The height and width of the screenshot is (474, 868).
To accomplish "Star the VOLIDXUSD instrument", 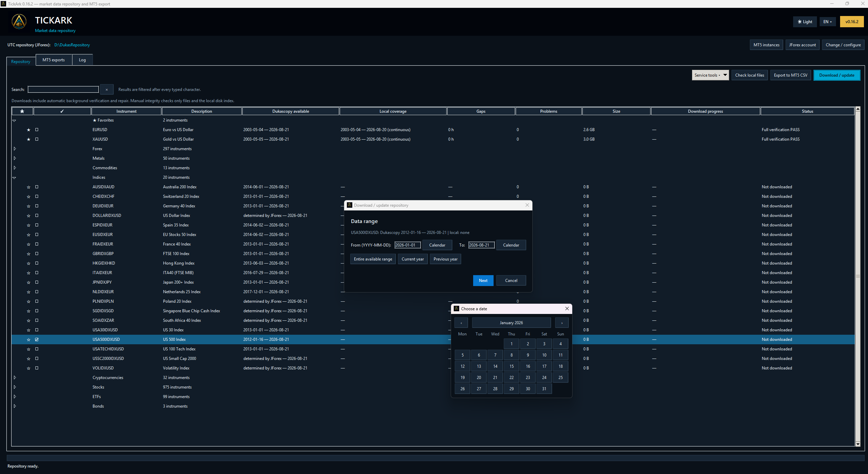I will point(29,368).
